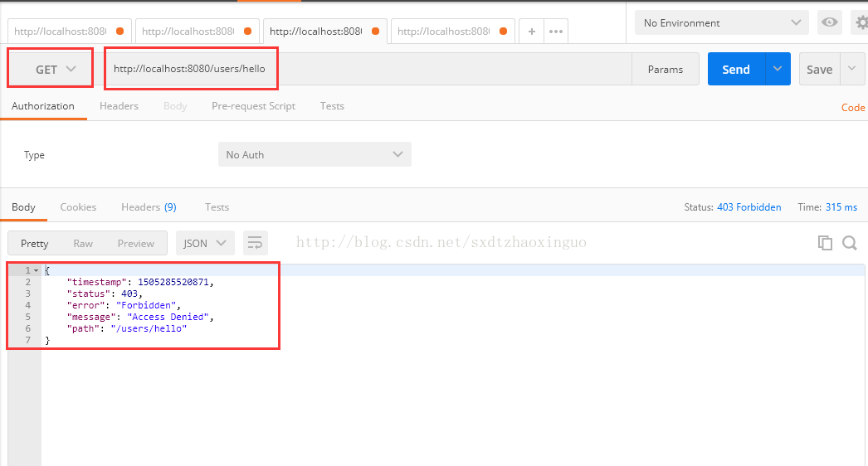Open the No Environment dropdown
Screen dimensions: 868x466
tap(721, 22)
